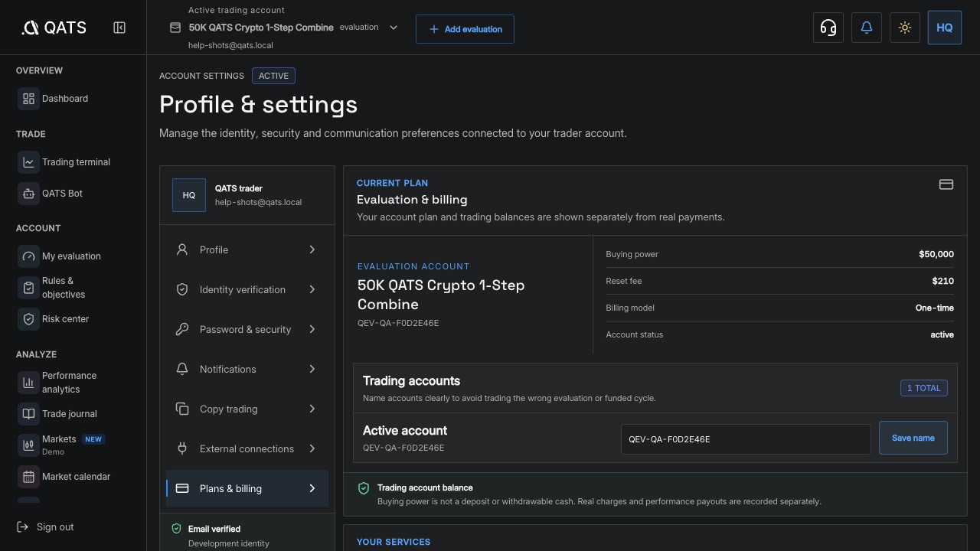Click the 1 TOTAL badge
980x551 pixels.
click(924, 388)
